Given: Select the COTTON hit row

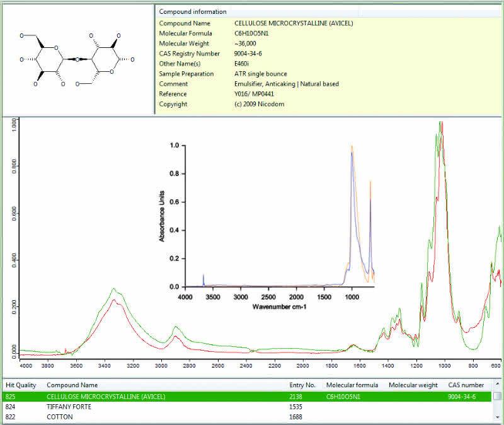Looking at the screenshot, I should click(247, 417).
